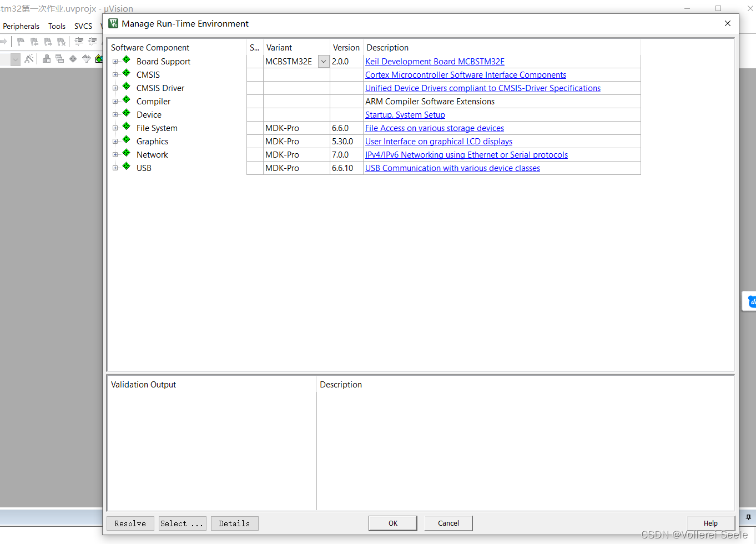Image resolution: width=756 pixels, height=544 pixels.
Task: Click the File System MDK-Pro variant cell
Action: [x=296, y=128]
